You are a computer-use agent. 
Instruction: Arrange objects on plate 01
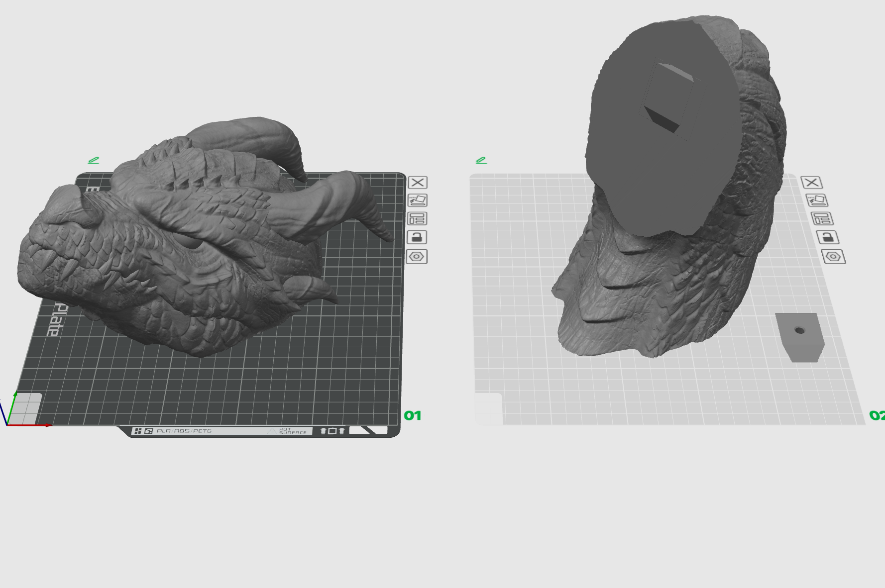pyautogui.click(x=417, y=219)
